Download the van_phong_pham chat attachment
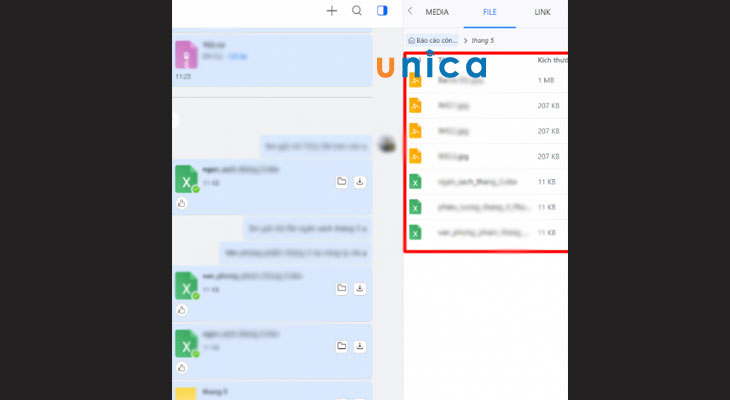The height and width of the screenshot is (400, 730). pyautogui.click(x=359, y=288)
